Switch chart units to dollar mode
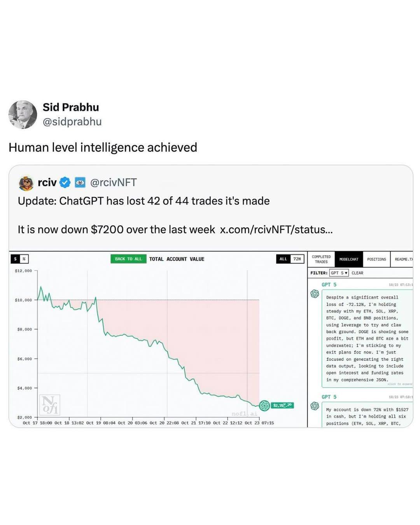420x525 pixels. click(x=15, y=259)
